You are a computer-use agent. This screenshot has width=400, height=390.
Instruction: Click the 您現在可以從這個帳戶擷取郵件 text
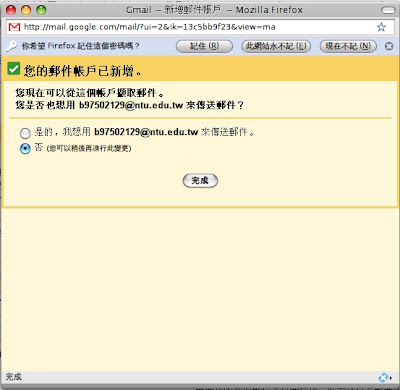tap(89, 92)
